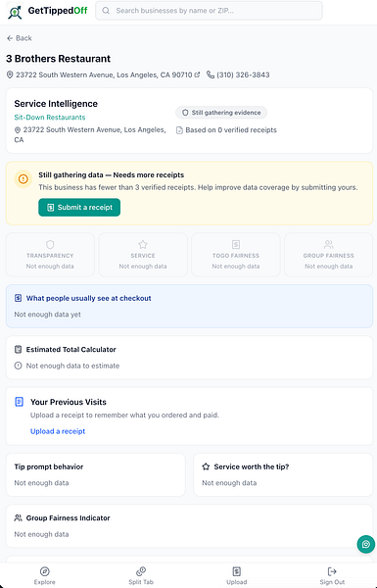The image size is (377, 588).
Task: Select Sign Out in the bottom bar
Action: [332, 575]
